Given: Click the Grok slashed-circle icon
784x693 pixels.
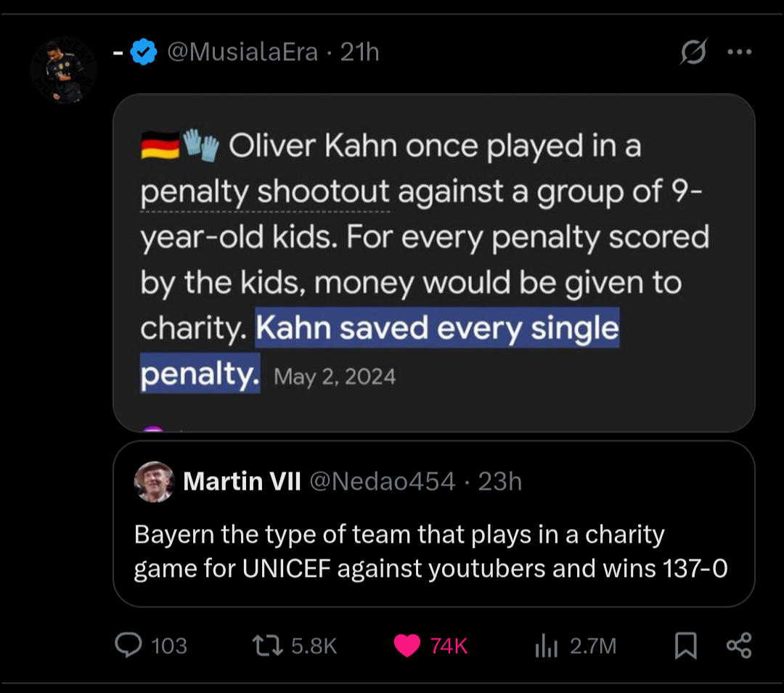Looking at the screenshot, I should (693, 52).
